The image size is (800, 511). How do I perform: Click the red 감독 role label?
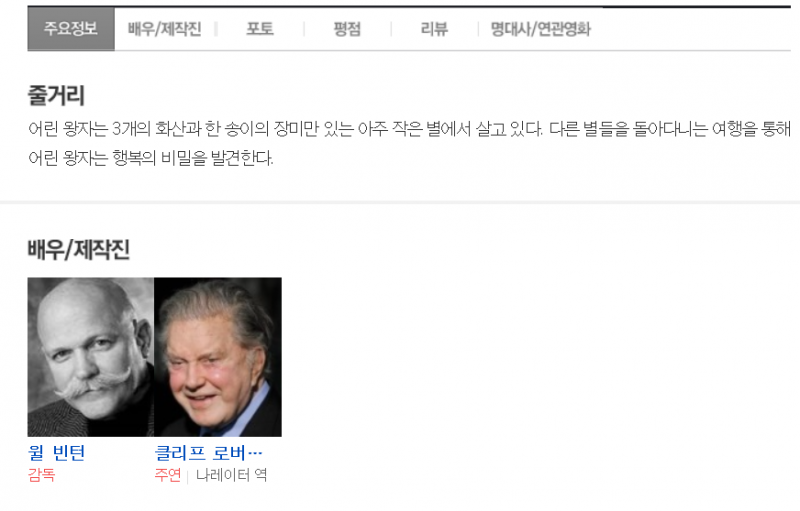coord(41,475)
